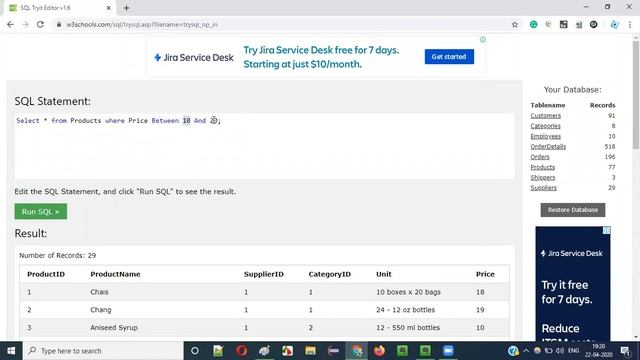Click the Price column header
Image resolution: width=640 pixels, height=360 pixels.
(x=485, y=274)
